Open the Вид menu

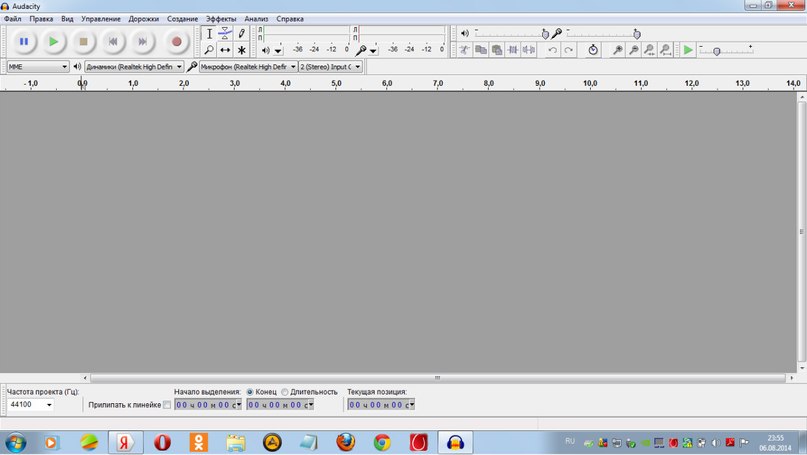point(67,19)
